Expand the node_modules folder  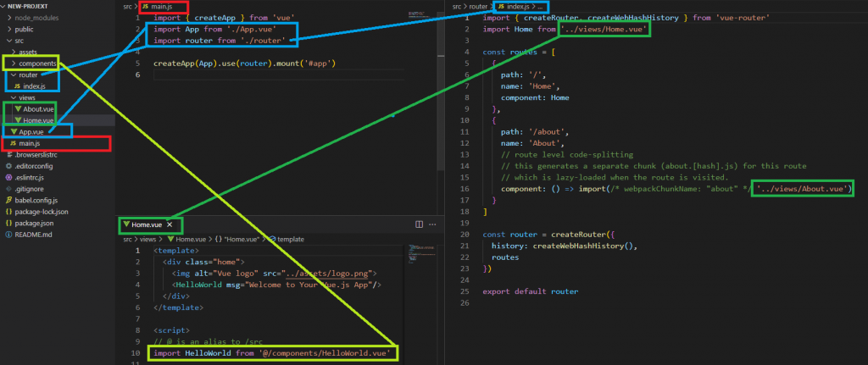coord(10,18)
